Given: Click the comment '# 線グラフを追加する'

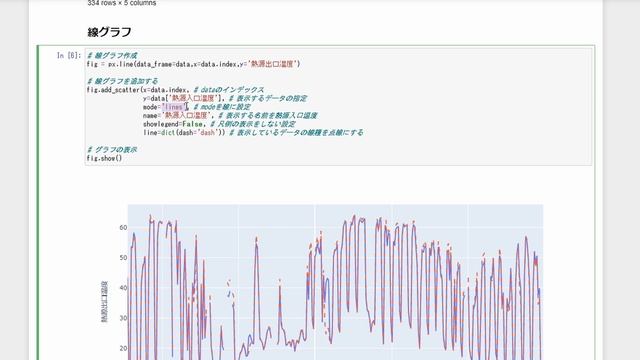Looking at the screenshot, I should click(x=122, y=81).
